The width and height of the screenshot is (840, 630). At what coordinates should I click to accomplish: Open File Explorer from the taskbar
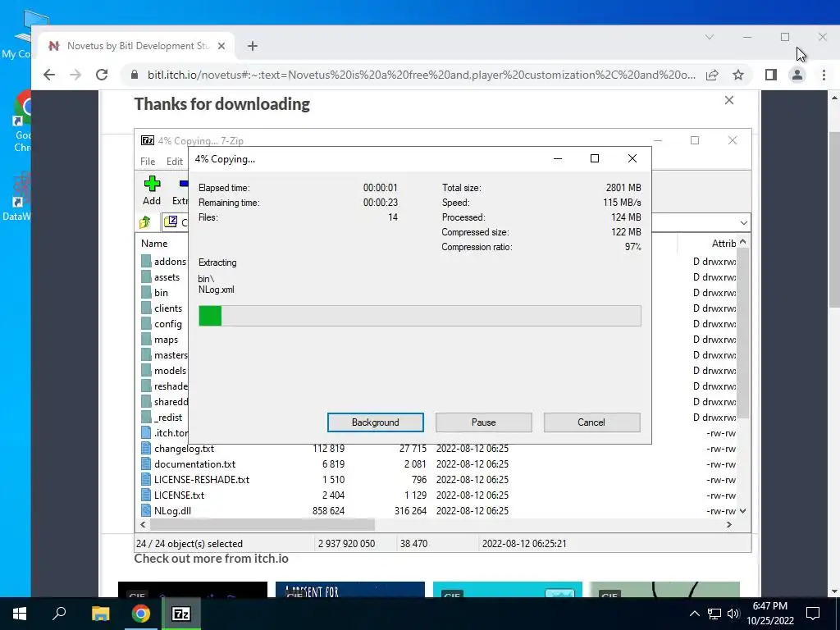(100, 614)
